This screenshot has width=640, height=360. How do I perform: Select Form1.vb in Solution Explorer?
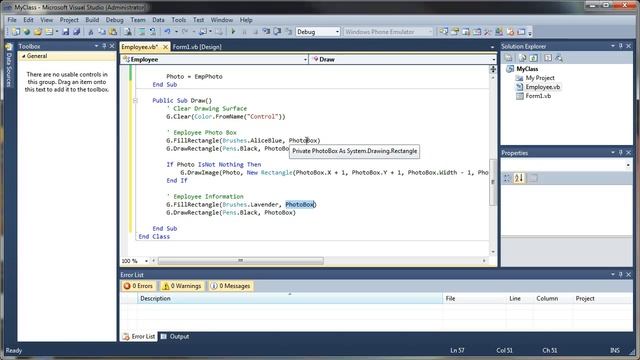click(538, 96)
